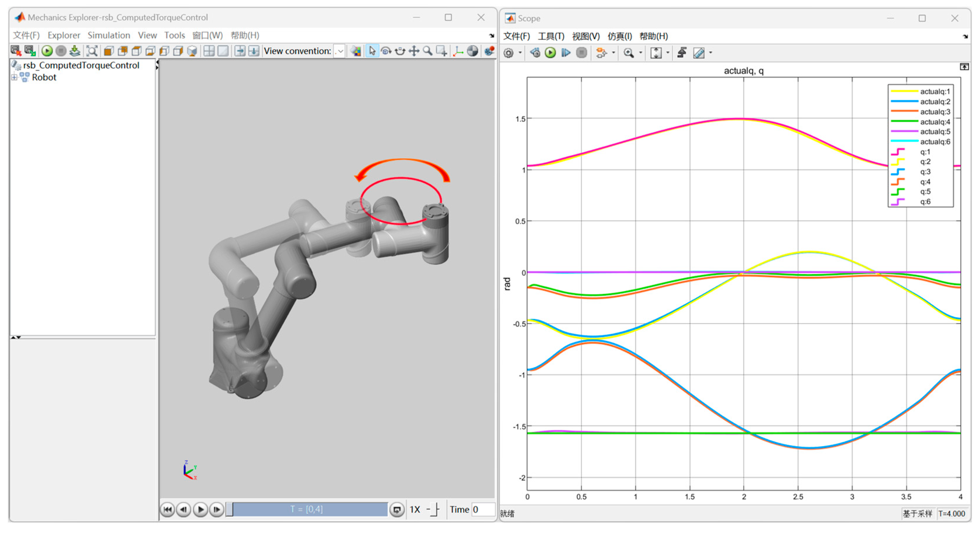Activate the Rotate view tool
Screen dimensions: 980x533
tap(386, 51)
